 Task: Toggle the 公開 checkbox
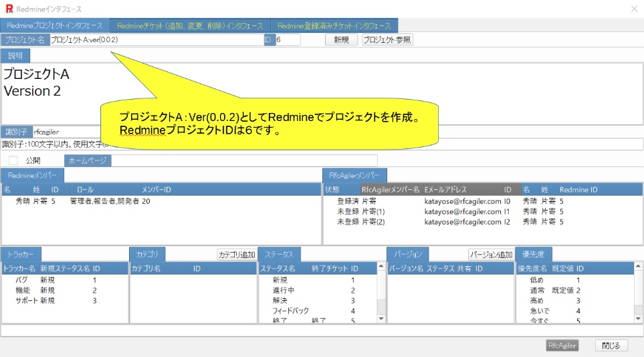coord(13,160)
